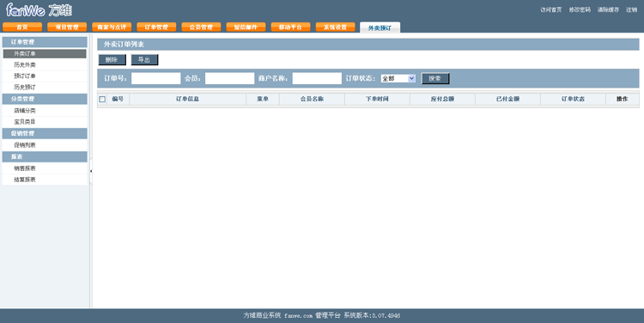Click the 删除 button
This screenshot has width=644, height=323.
pyautogui.click(x=112, y=60)
